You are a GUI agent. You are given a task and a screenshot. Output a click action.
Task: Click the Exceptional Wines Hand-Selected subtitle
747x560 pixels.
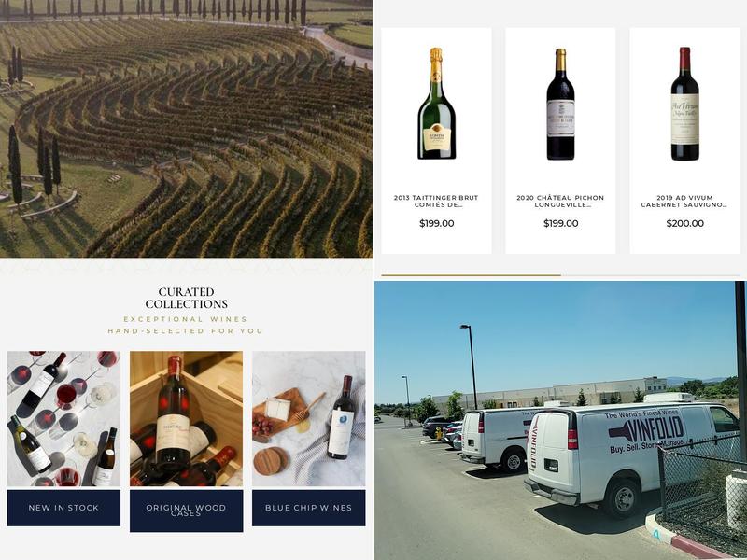coord(186,325)
